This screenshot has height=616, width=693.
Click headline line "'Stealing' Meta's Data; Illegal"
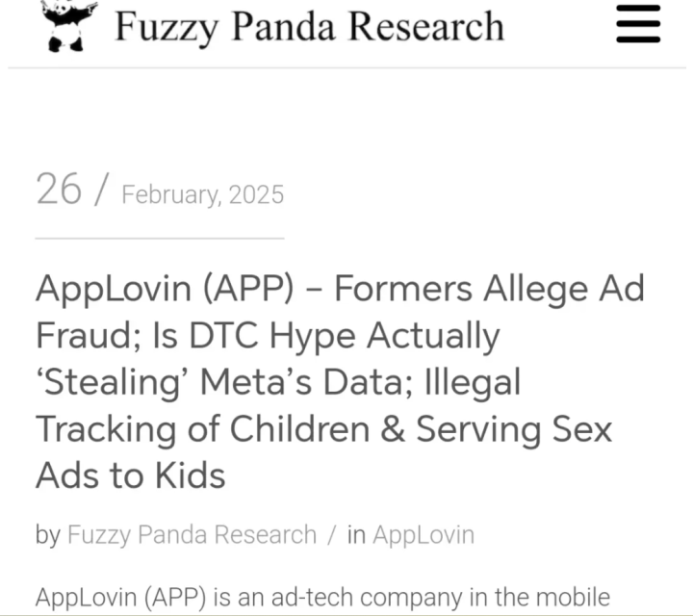(278, 382)
